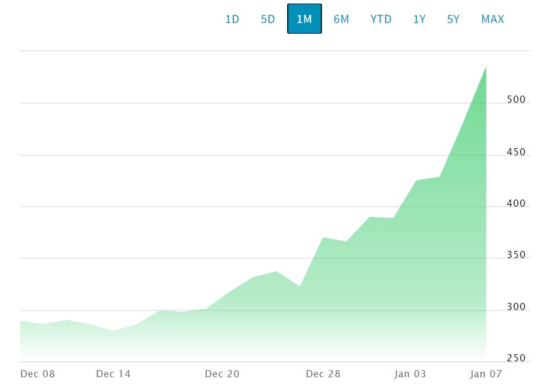Show the 6M chart period
The width and height of the screenshot is (553, 392).
coord(341,19)
